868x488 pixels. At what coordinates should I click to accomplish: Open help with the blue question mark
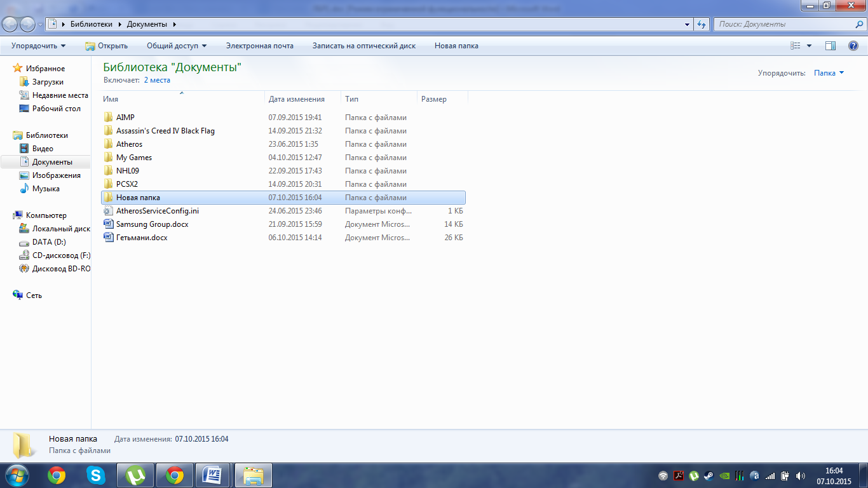pos(853,46)
